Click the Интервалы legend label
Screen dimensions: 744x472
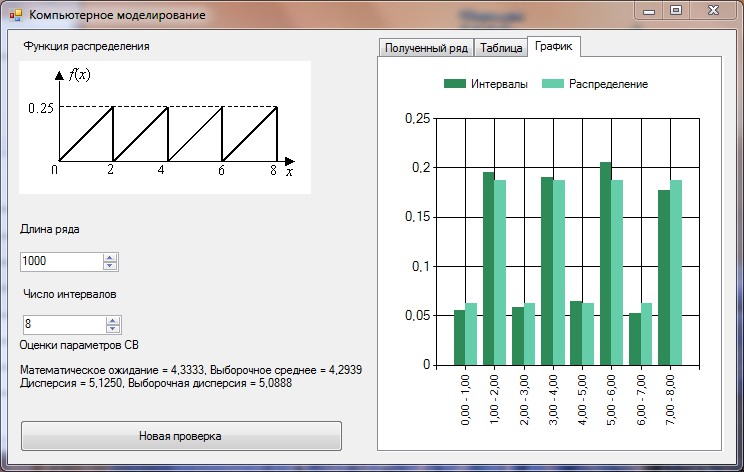[x=499, y=84]
